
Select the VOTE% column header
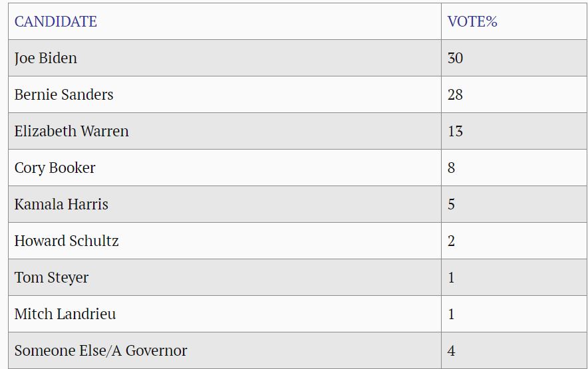[x=472, y=21]
